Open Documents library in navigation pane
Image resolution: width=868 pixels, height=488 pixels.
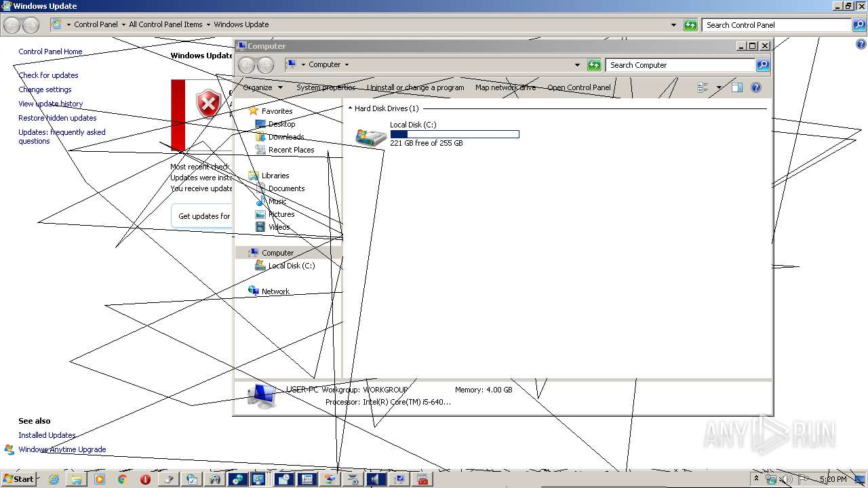[286, 188]
